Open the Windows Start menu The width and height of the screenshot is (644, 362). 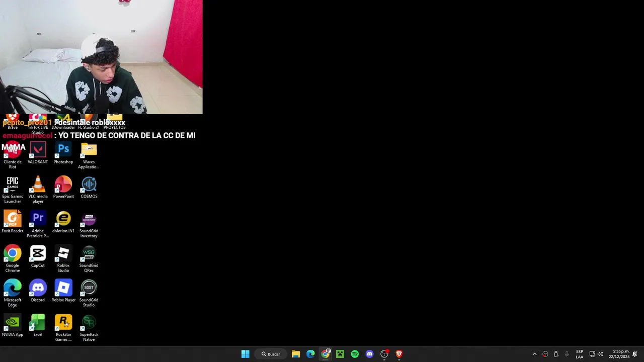[245, 354]
